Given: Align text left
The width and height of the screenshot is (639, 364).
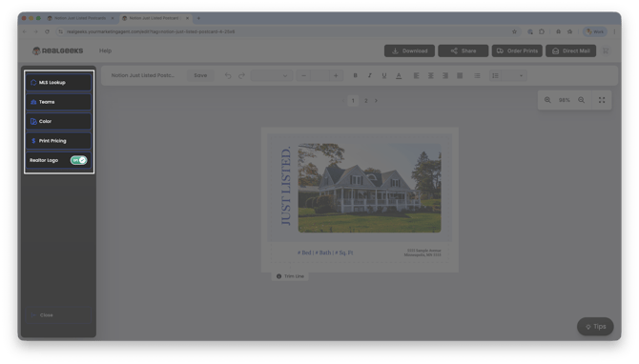Looking at the screenshot, I should [x=416, y=75].
